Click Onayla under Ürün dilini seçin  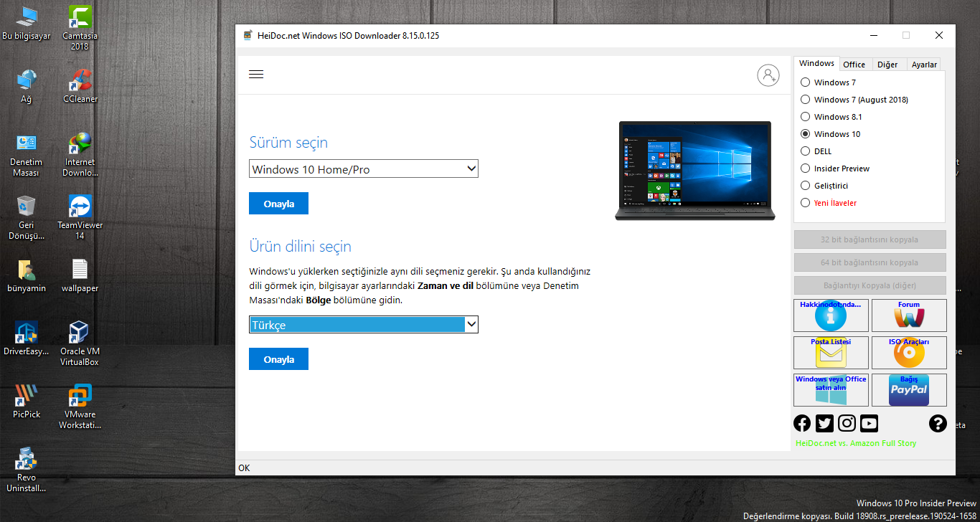[278, 359]
